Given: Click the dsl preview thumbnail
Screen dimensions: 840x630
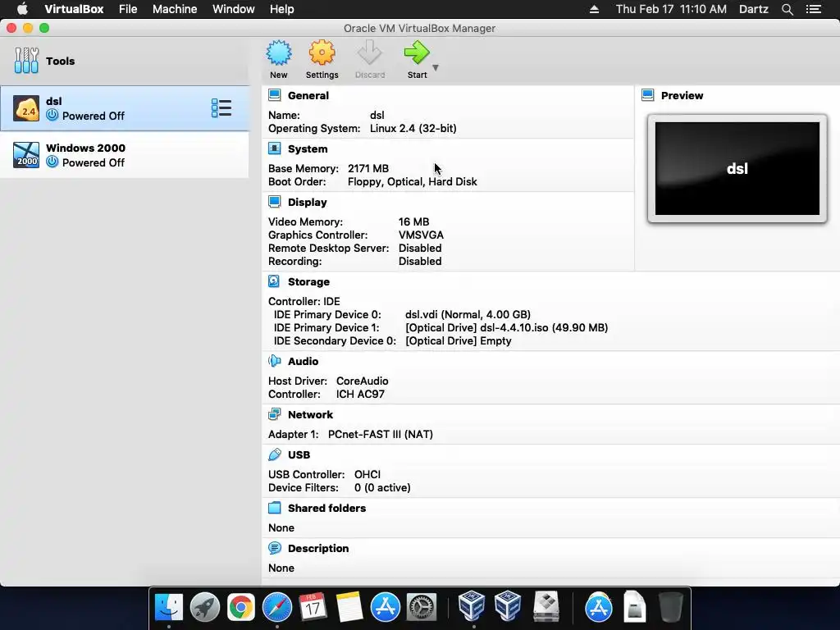Looking at the screenshot, I should coord(737,168).
